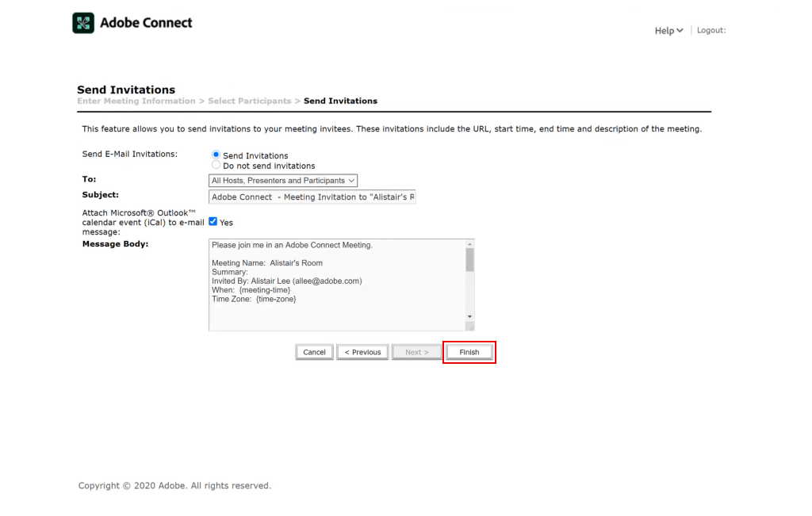812x516 pixels.
Task: Click the < Previous button
Action: (362, 352)
